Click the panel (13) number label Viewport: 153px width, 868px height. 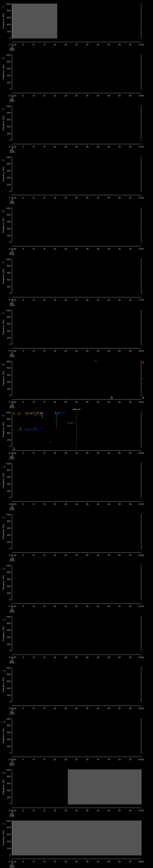3,620
